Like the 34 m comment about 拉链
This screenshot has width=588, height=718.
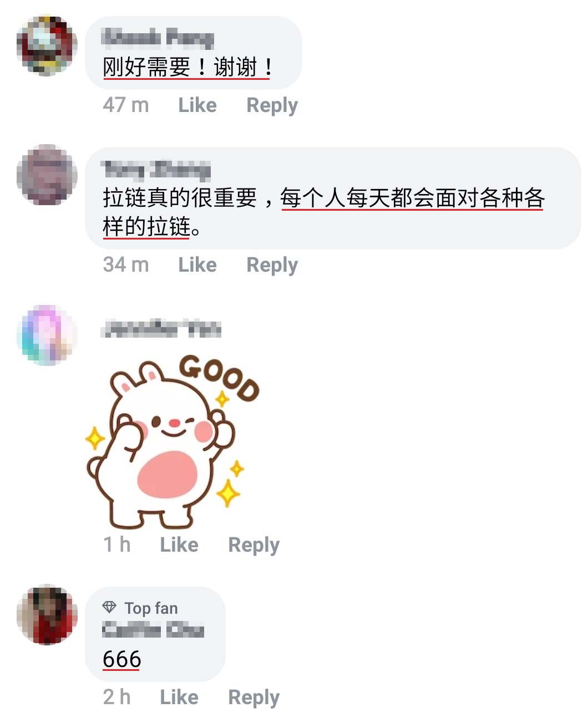[x=197, y=264]
